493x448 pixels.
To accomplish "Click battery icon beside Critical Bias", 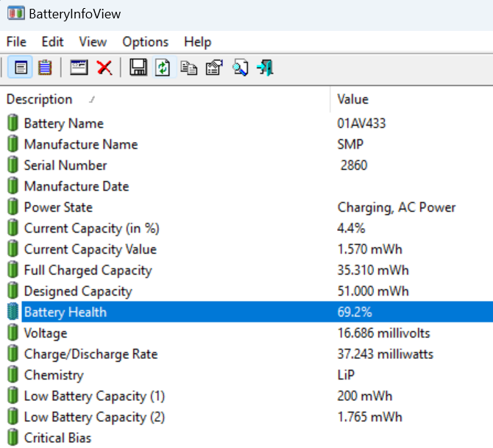I will (x=13, y=438).
